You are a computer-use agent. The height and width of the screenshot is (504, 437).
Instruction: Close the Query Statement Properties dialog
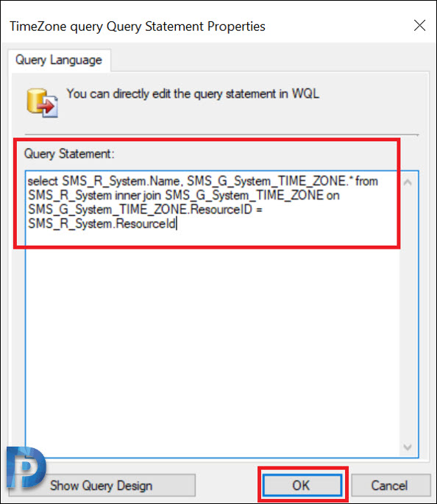click(419, 26)
